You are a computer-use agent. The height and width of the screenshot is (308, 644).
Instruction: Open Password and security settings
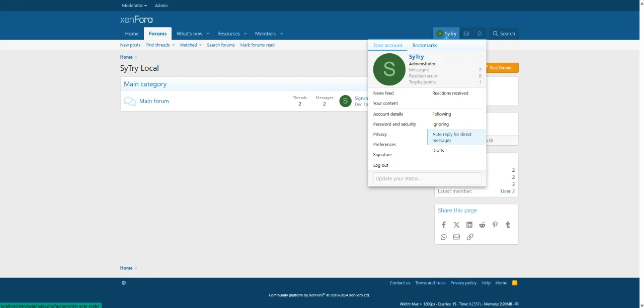[x=394, y=124]
